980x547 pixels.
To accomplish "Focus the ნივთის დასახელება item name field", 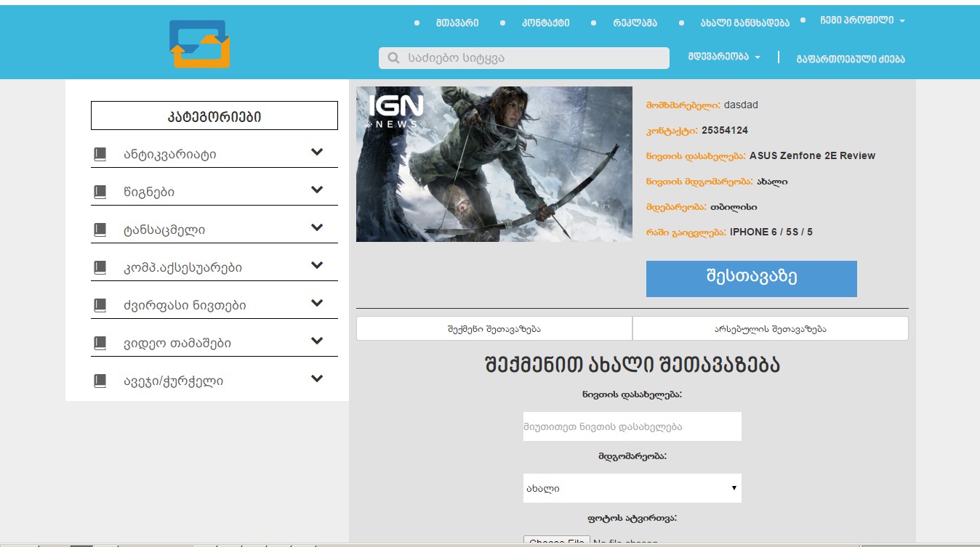I will (632, 426).
